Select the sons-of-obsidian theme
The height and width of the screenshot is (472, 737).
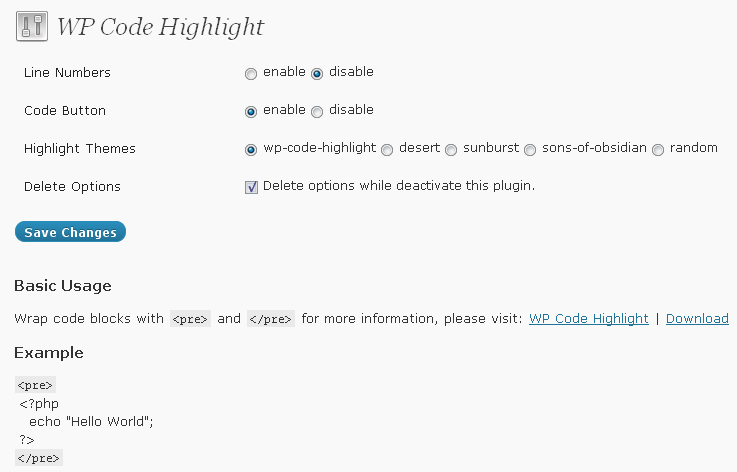[x=530, y=150]
